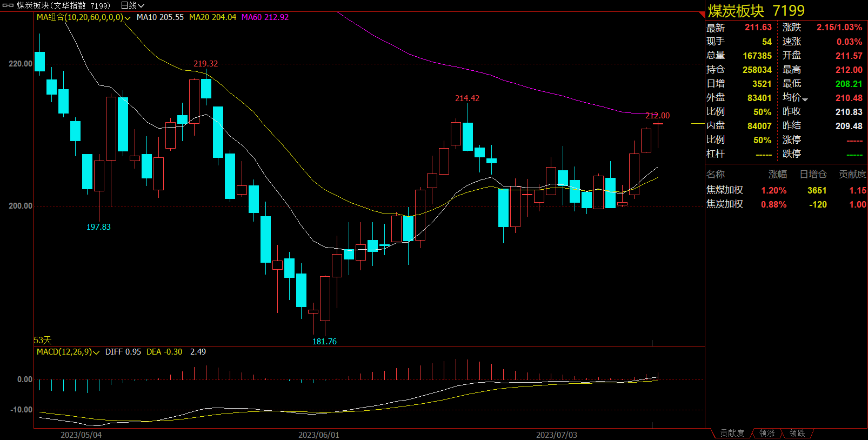Select the 焦炭加权 row name
This screenshot has width=868, height=440.
click(x=725, y=204)
